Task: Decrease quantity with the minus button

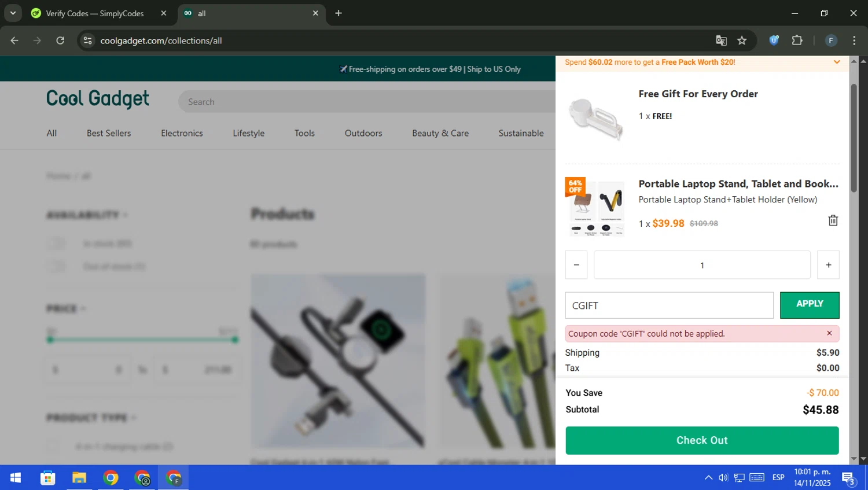Action: (x=576, y=265)
